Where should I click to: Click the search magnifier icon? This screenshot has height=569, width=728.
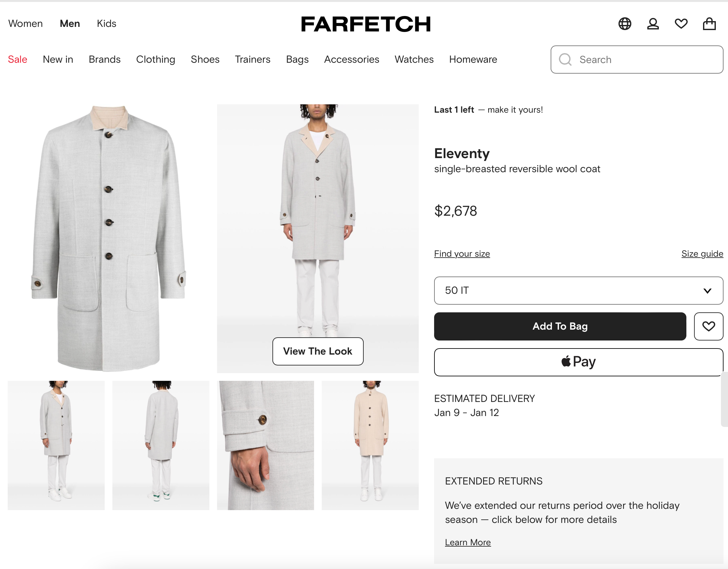click(x=565, y=60)
